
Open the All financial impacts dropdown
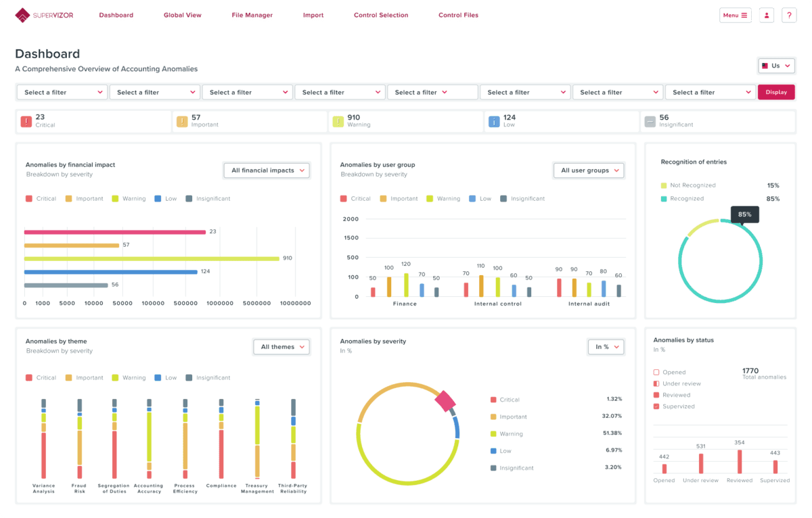click(267, 170)
